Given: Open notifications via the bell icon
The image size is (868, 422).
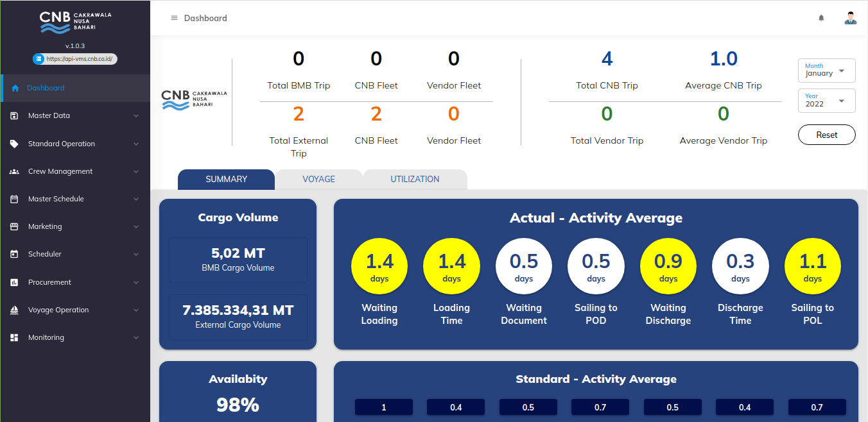Looking at the screenshot, I should coord(821,18).
